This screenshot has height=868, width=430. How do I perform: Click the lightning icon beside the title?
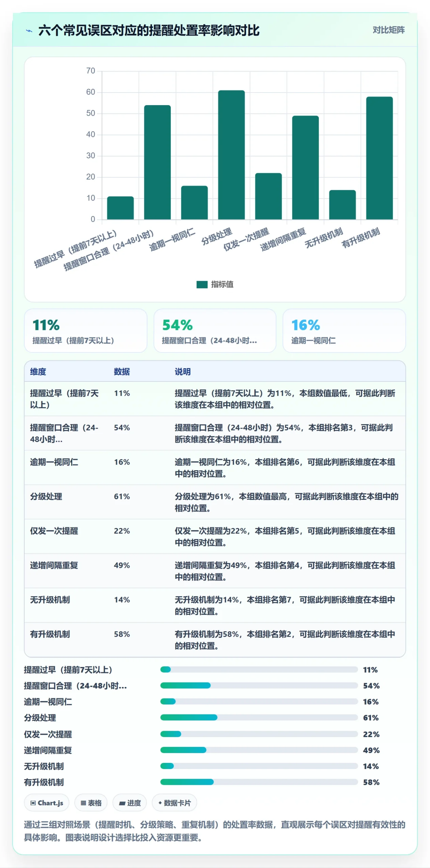pyautogui.click(x=29, y=31)
